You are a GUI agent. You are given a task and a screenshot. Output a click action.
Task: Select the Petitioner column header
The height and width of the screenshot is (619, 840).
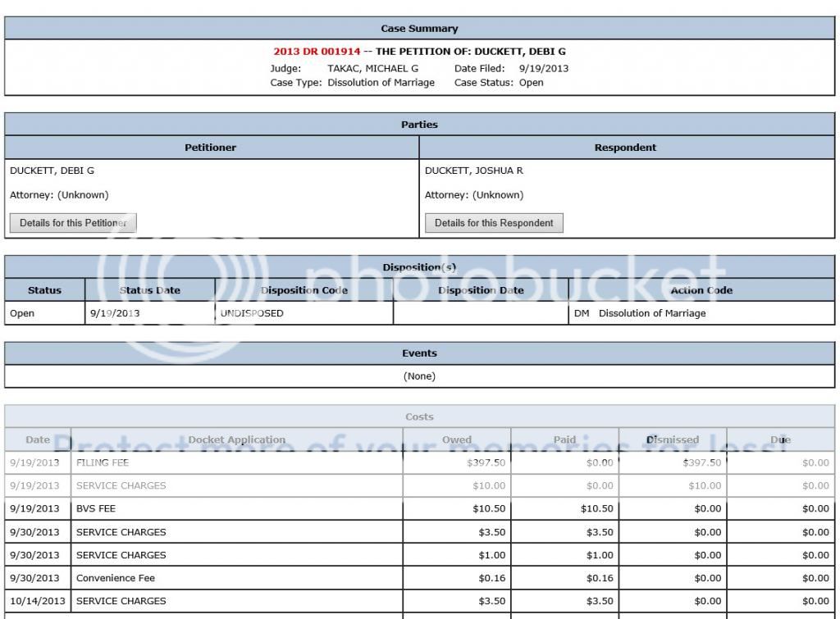click(x=211, y=148)
